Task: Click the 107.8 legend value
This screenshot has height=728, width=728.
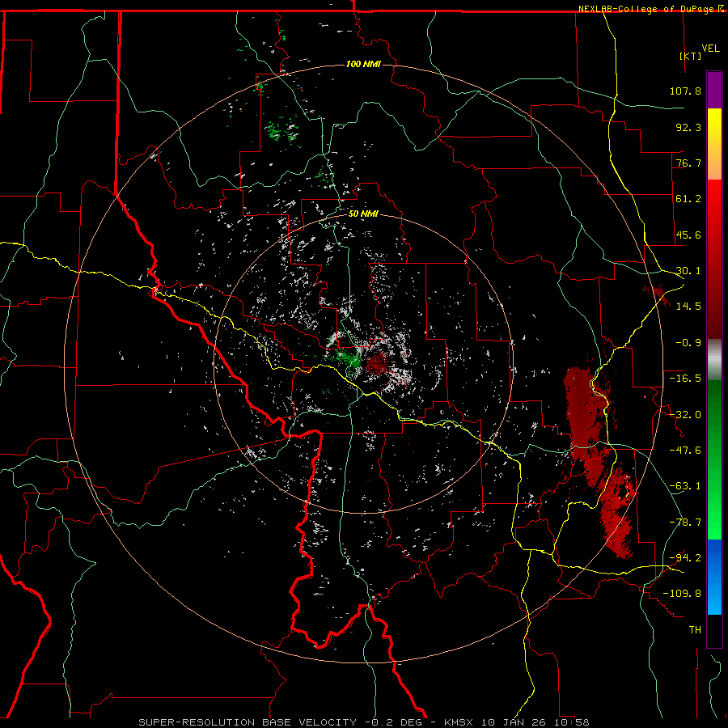Action: click(685, 91)
